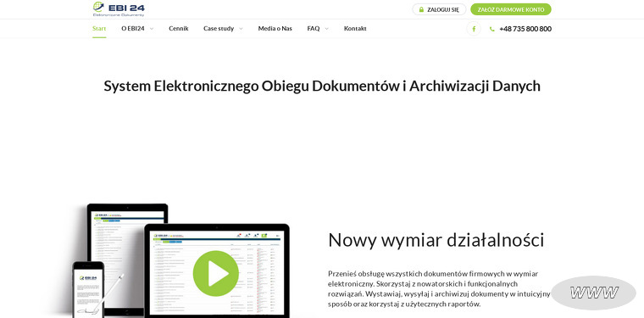Expand the O EBI24 dropdown chevron
The image size is (644, 318).
tap(152, 29)
